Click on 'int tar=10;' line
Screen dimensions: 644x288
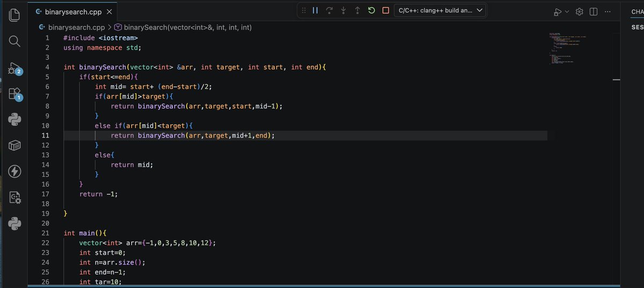coord(100,282)
